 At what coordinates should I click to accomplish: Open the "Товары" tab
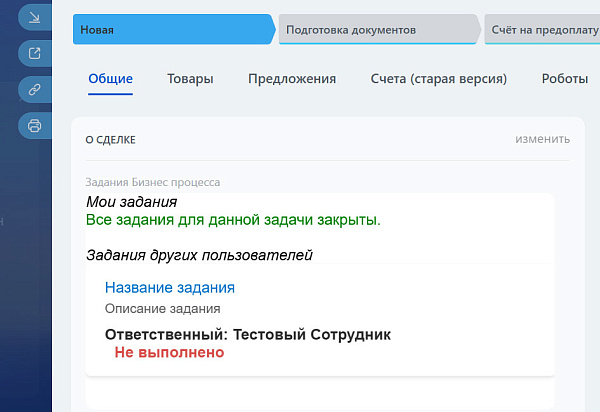tap(190, 79)
